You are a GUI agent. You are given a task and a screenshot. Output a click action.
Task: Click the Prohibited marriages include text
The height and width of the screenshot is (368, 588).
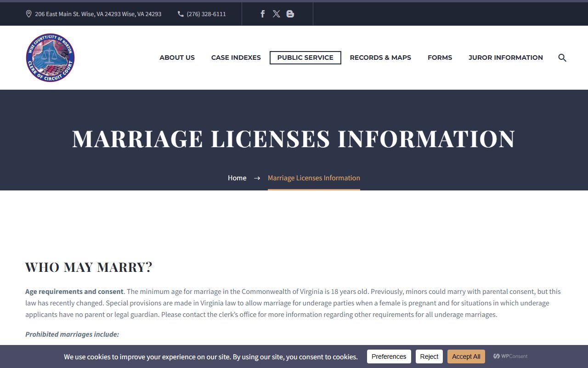[72, 334]
